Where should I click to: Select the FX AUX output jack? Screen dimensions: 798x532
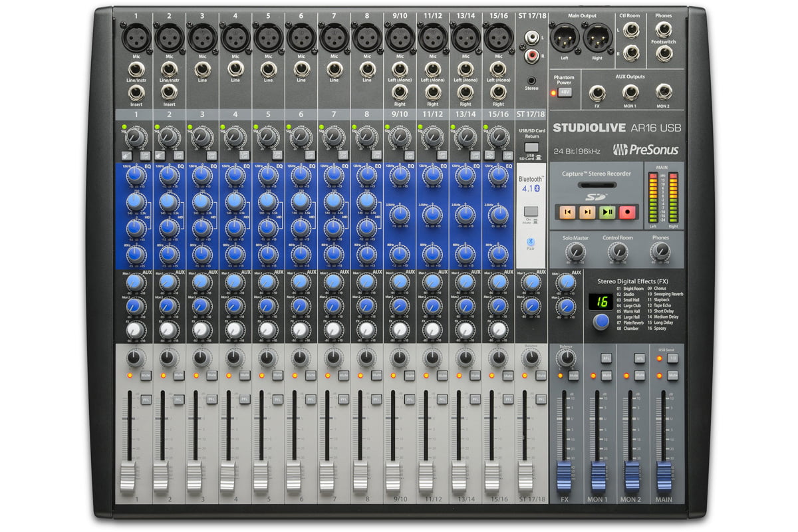click(x=597, y=92)
